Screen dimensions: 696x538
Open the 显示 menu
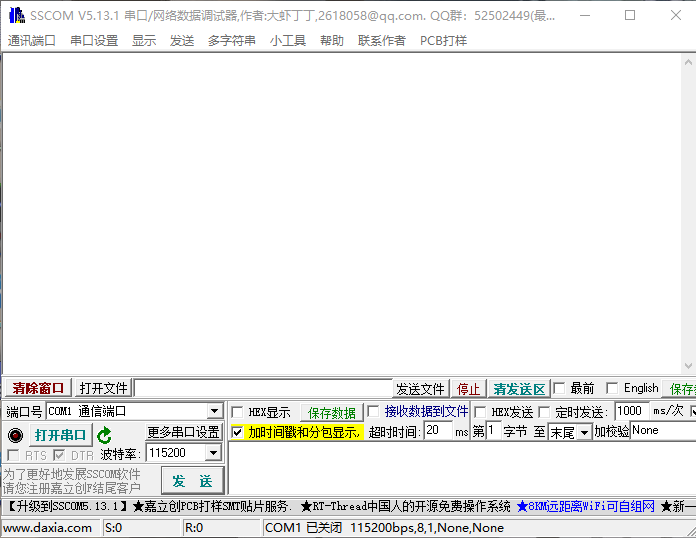click(x=144, y=41)
